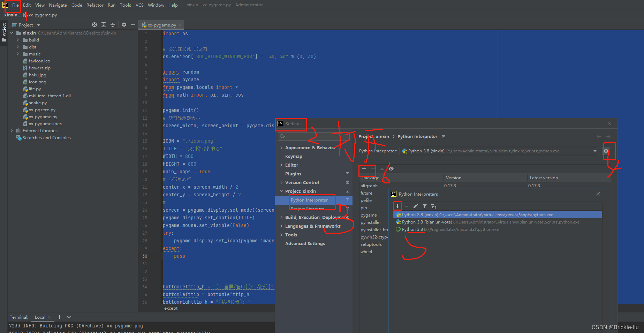Select Python Interpreter settings page
The image size is (644, 333).
click(x=309, y=200)
